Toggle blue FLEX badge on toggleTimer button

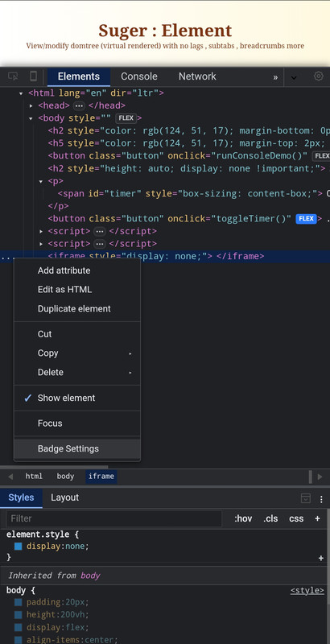306,218
